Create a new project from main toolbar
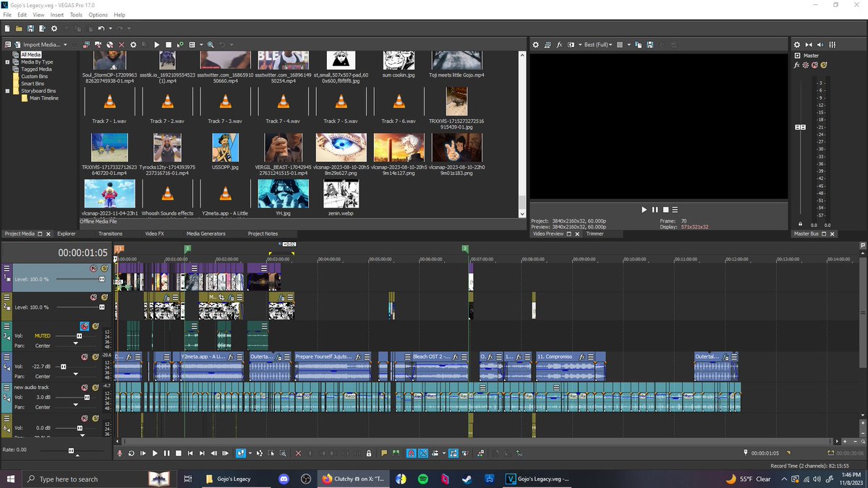Viewport: 868px width, 488px height. (7, 28)
